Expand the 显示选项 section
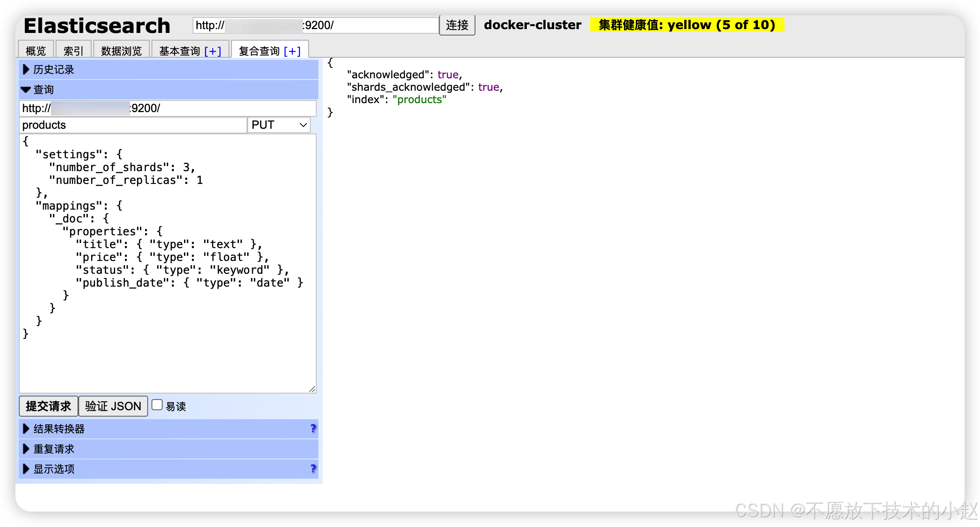Screen dimensions: 980x527 (53, 469)
